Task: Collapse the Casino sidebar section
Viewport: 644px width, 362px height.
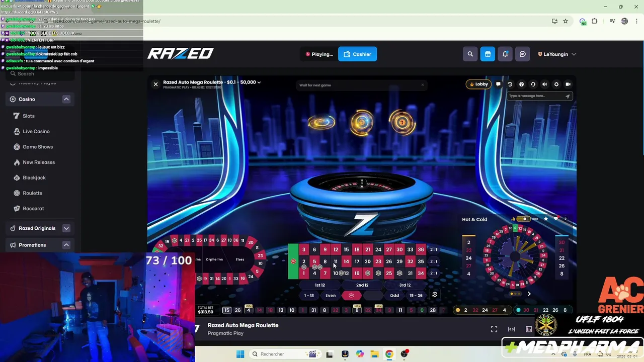Action: pyautogui.click(x=66, y=99)
